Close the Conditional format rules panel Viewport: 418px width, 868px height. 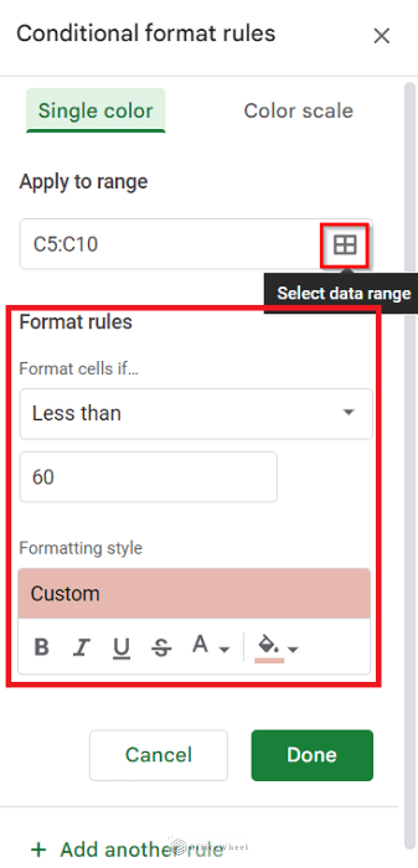pyautogui.click(x=382, y=36)
